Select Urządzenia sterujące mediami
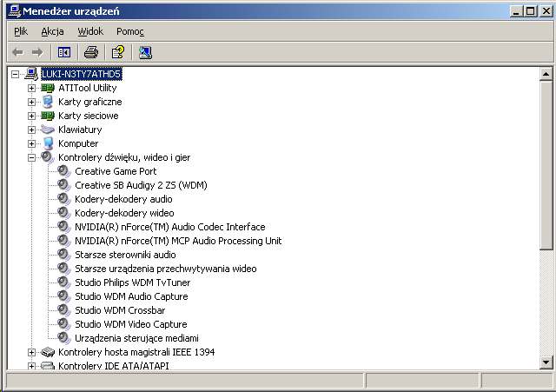Image resolution: width=556 pixels, height=392 pixels. [x=136, y=338]
